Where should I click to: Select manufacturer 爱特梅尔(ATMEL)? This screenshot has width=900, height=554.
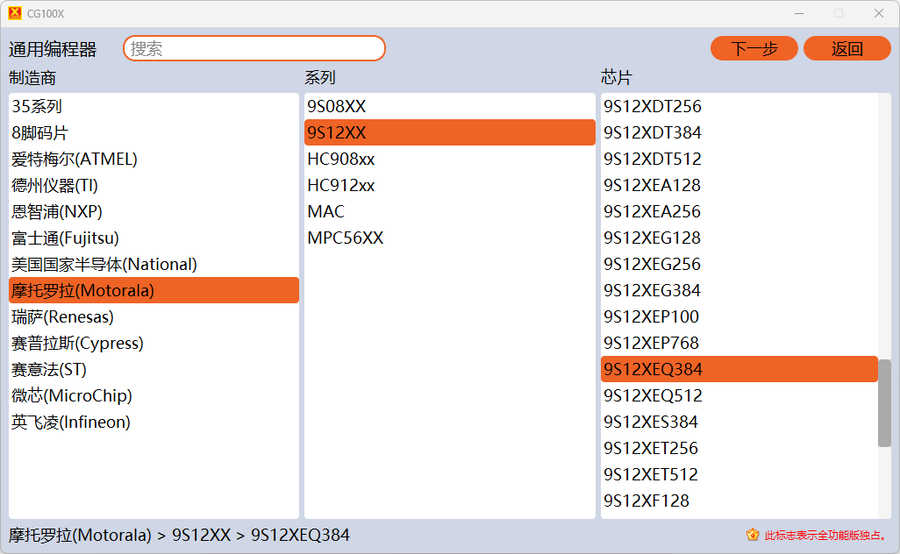[x=74, y=159]
